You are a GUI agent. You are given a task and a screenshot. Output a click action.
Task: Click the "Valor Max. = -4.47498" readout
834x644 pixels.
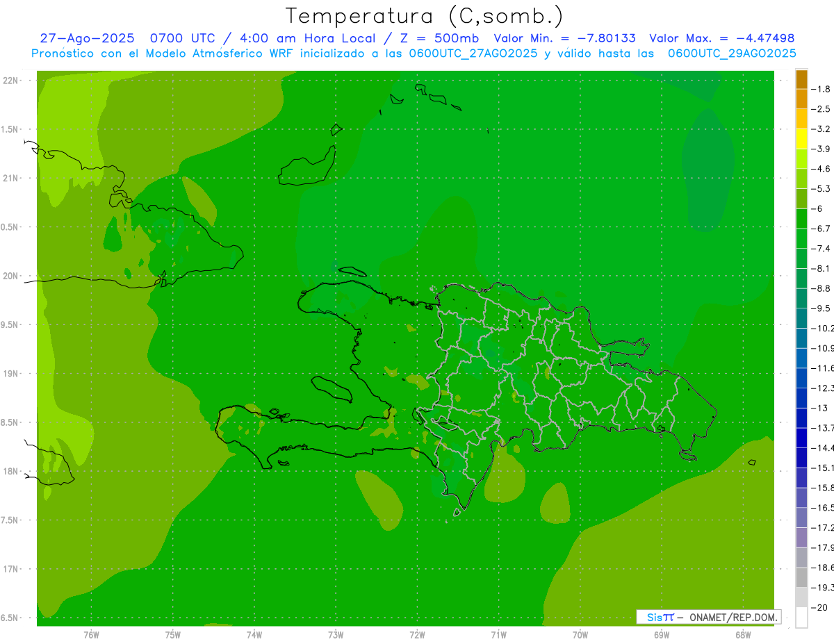click(721, 38)
